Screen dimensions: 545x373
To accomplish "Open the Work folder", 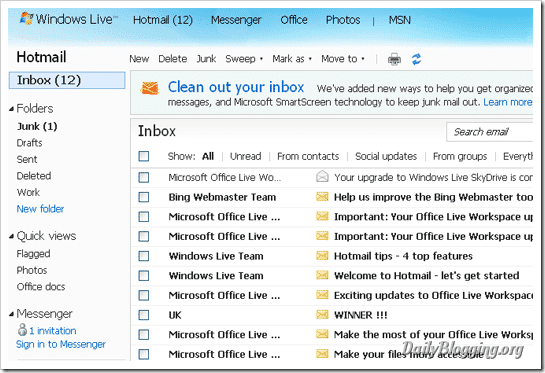I will (x=28, y=192).
